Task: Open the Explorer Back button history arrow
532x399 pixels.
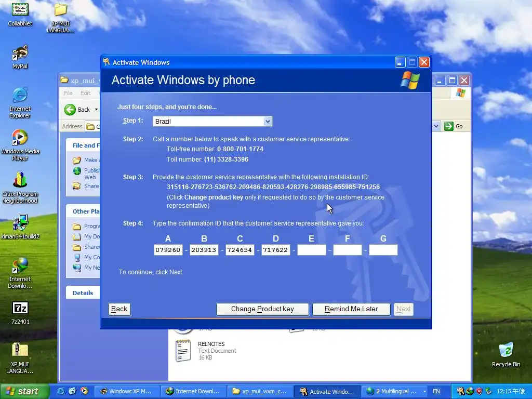Action: click(96, 110)
